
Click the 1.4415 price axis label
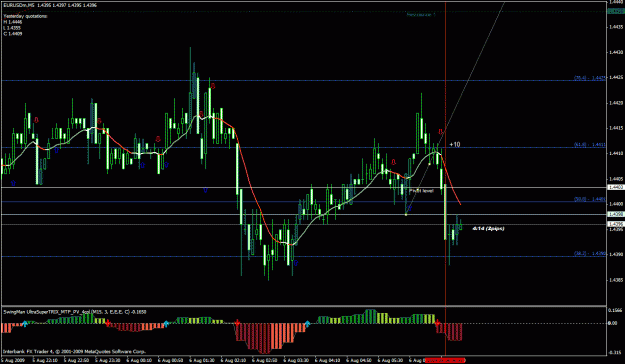click(616, 128)
